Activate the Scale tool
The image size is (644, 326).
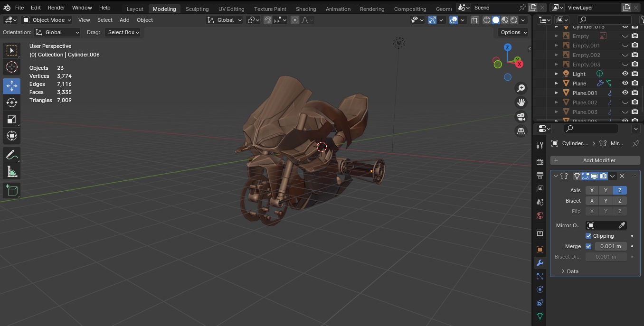12,120
